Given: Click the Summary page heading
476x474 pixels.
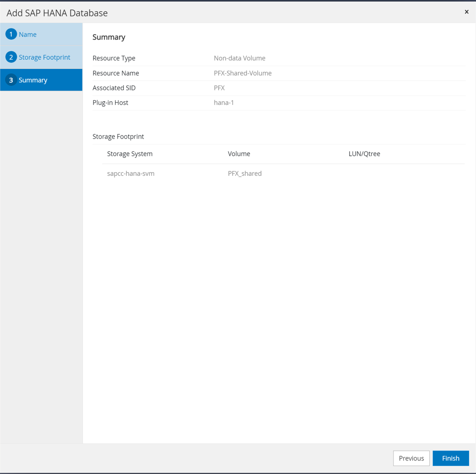Looking at the screenshot, I should [109, 37].
